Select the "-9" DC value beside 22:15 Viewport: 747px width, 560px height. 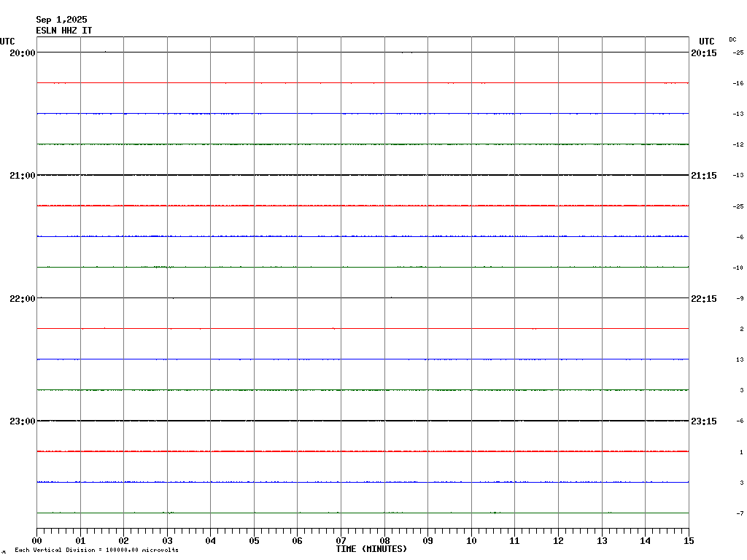[x=740, y=298]
